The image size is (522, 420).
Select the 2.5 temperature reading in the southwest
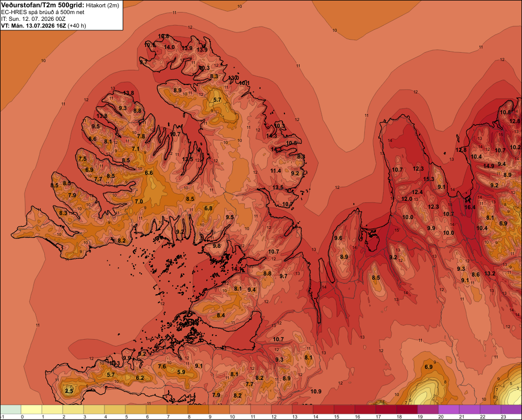[x=69, y=391]
